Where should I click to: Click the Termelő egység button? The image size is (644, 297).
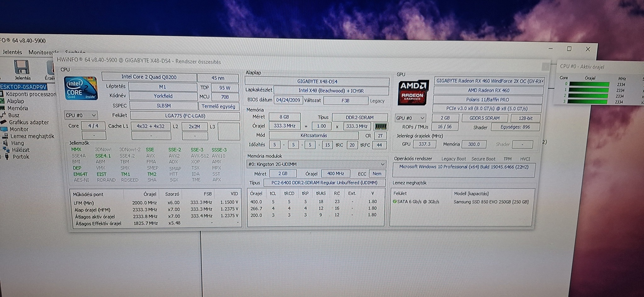219,106
